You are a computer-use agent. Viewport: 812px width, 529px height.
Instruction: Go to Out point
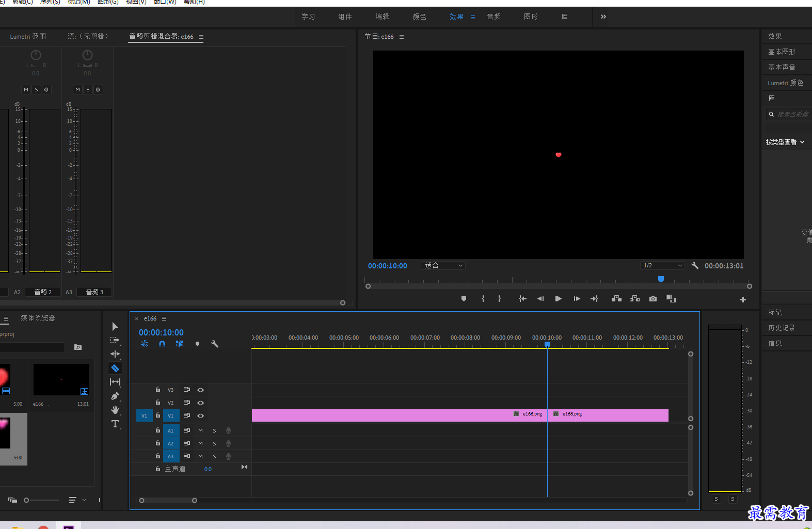click(594, 299)
